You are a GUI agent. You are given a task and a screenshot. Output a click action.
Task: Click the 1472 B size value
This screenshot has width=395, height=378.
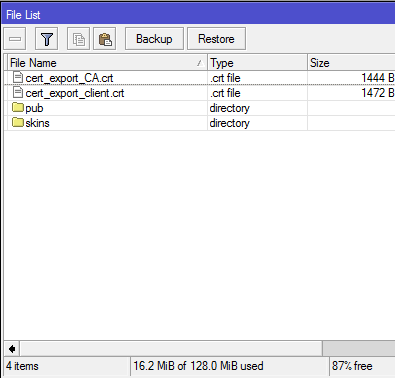click(x=378, y=93)
